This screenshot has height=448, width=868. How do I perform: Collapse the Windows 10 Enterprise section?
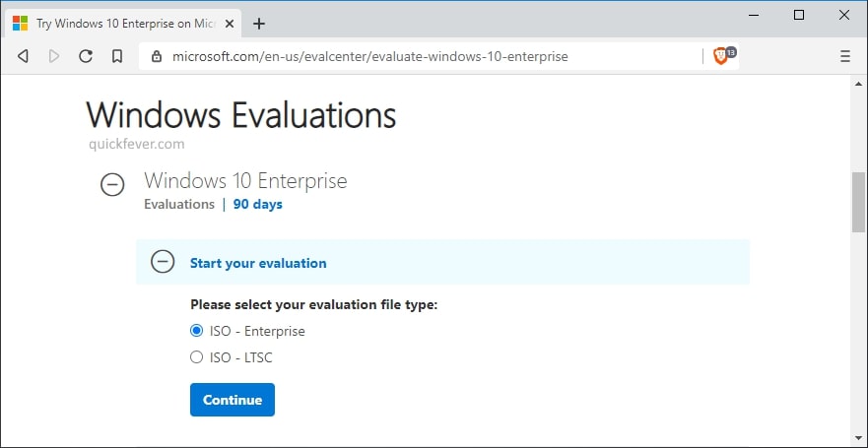112,184
